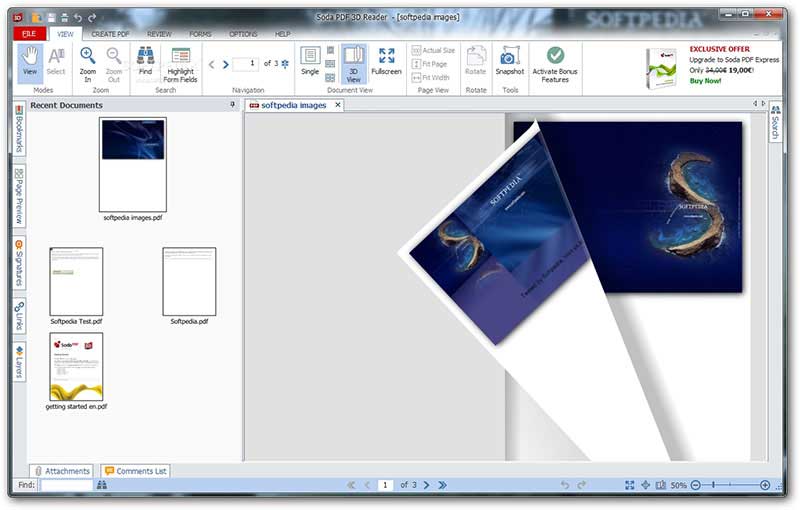800x510 pixels.
Task: Open the Layers side panel
Action: (x=19, y=362)
